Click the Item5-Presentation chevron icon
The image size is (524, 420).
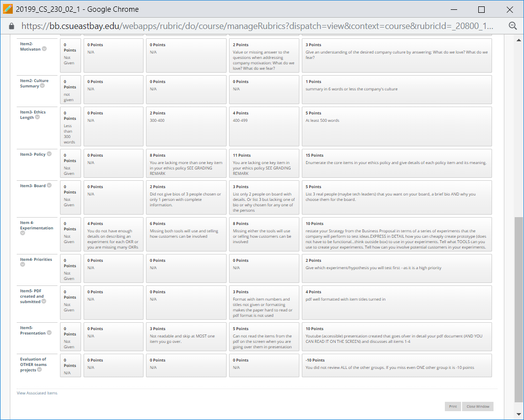pyautogui.click(x=49, y=333)
